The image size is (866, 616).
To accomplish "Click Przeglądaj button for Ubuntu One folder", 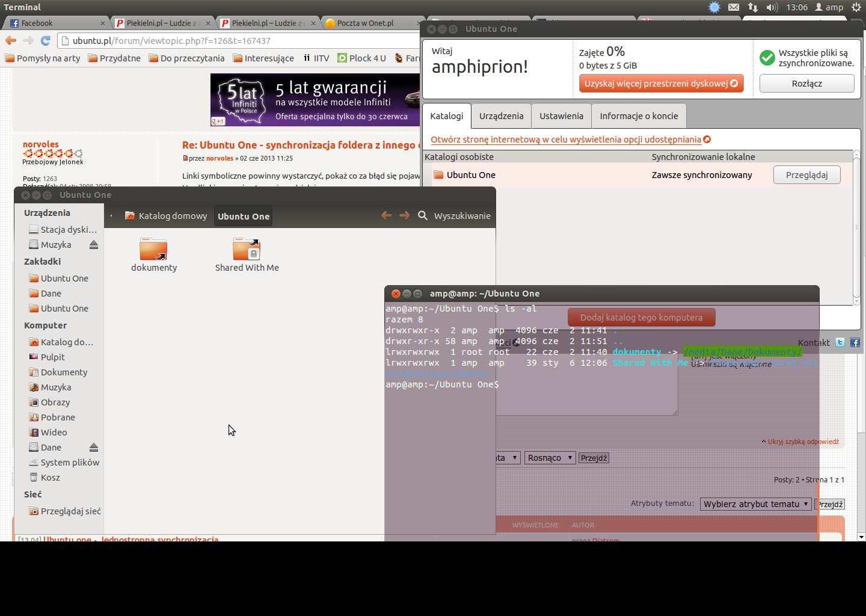I will point(806,175).
